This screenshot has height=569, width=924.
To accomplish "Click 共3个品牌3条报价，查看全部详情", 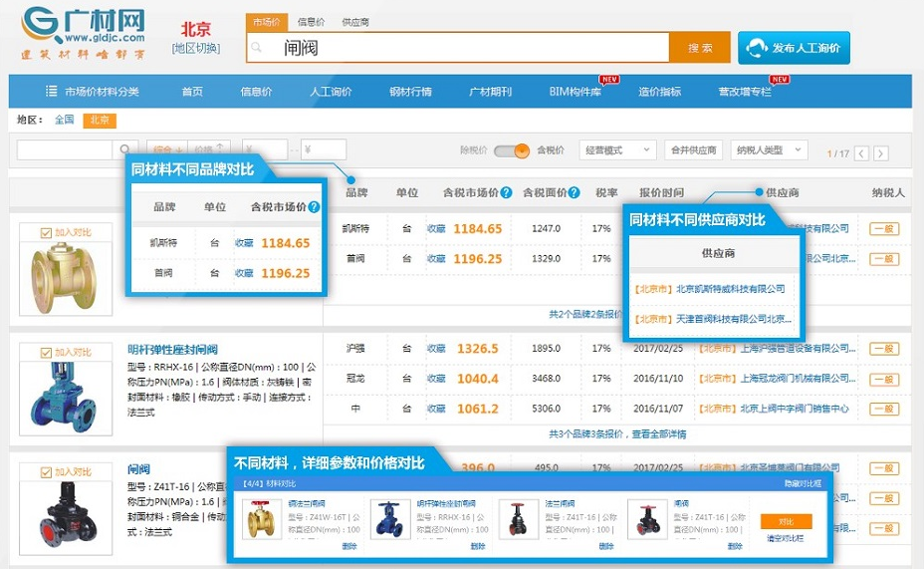I will pyautogui.click(x=617, y=433).
